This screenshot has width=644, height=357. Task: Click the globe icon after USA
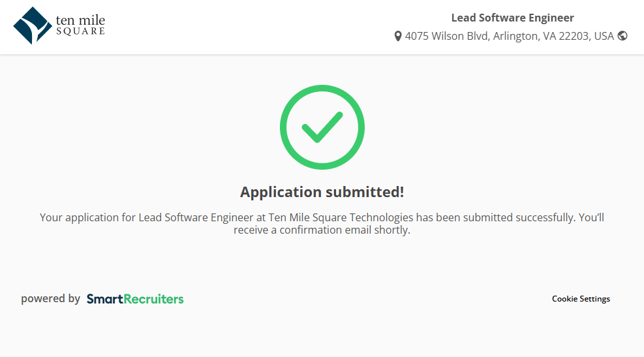pyautogui.click(x=622, y=36)
